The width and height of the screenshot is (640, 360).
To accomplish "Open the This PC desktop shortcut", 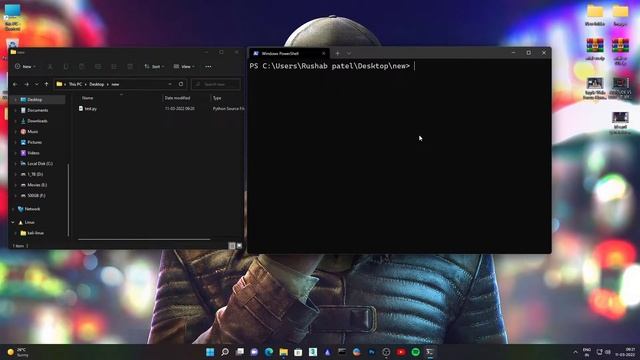I will pos(12,17).
